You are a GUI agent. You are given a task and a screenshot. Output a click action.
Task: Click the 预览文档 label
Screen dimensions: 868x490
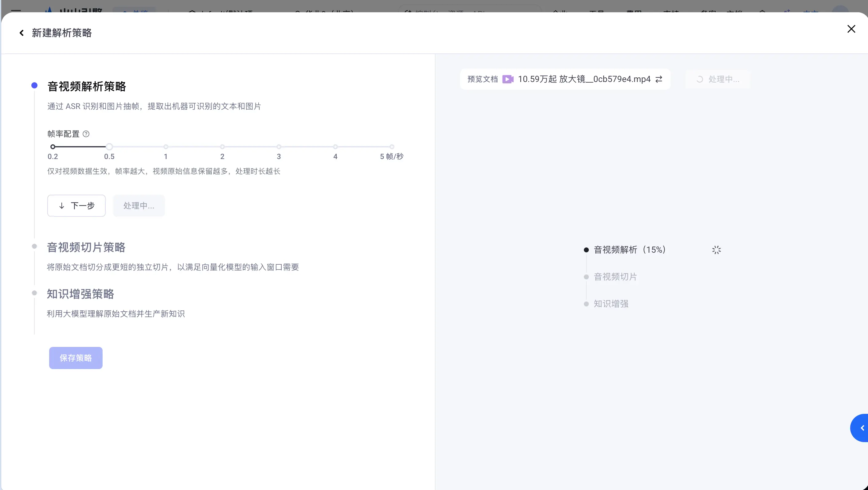click(483, 79)
